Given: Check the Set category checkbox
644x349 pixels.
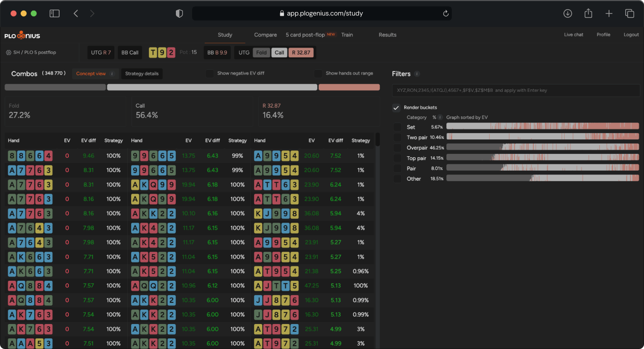Looking at the screenshot, I should [x=397, y=127].
